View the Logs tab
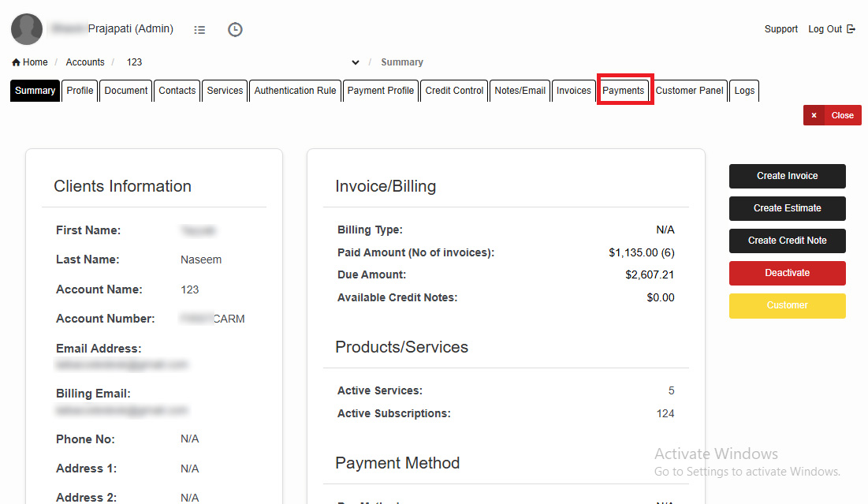This screenshot has width=868, height=504. click(744, 91)
